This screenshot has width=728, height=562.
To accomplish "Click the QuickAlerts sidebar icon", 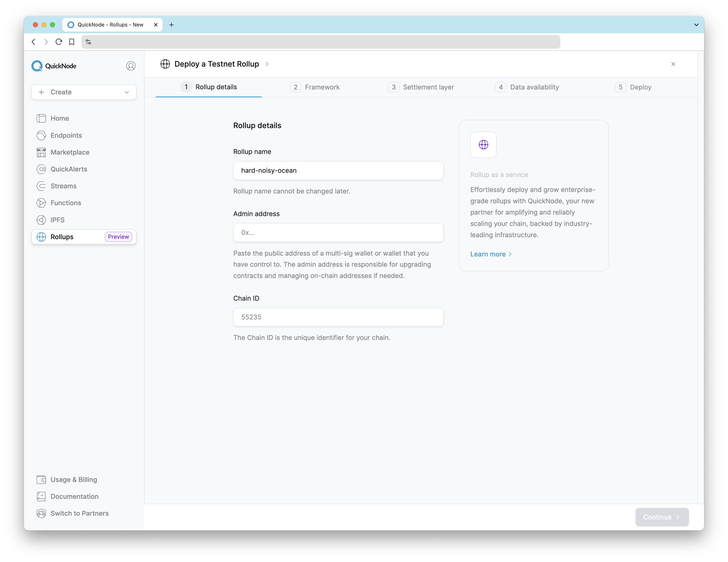I will pyautogui.click(x=41, y=169).
